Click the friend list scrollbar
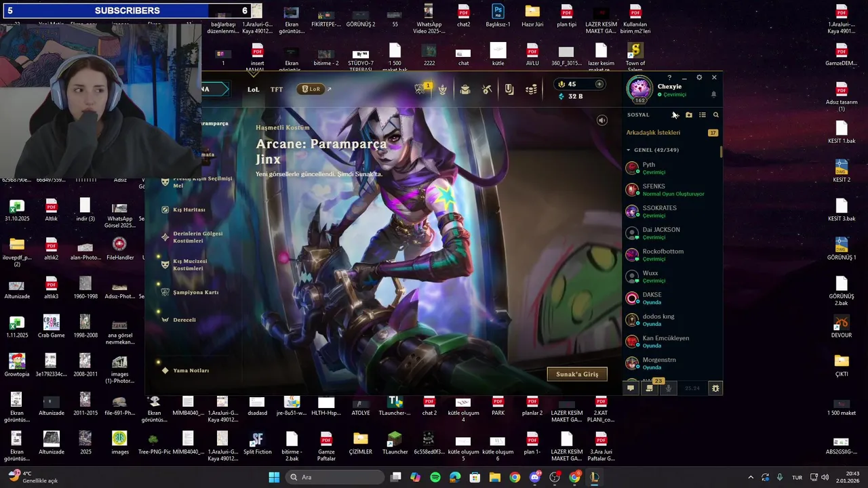This screenshot has width=868, height=488. coord(721,152)
